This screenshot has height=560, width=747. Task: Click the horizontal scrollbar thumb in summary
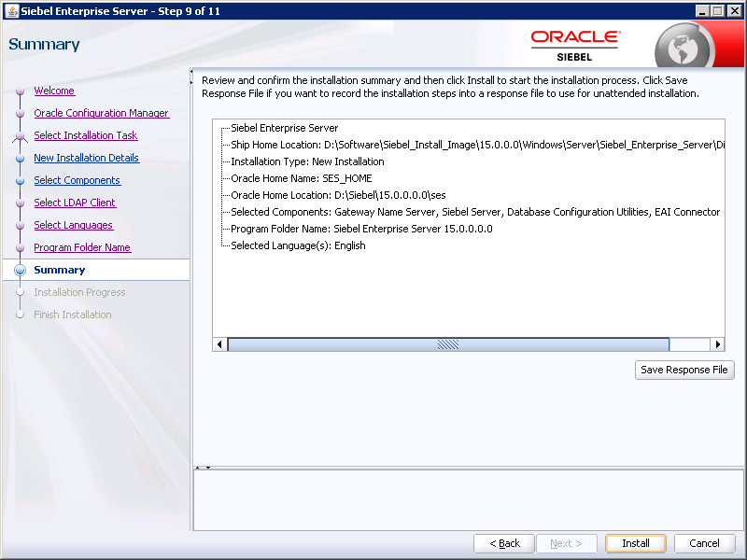click(448, 344)
